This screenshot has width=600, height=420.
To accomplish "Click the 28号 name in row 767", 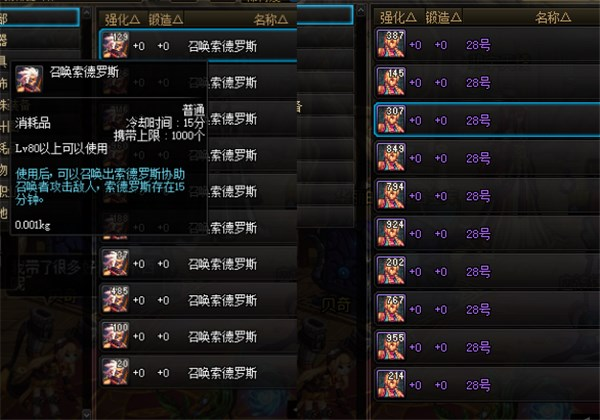I will 478,309.
